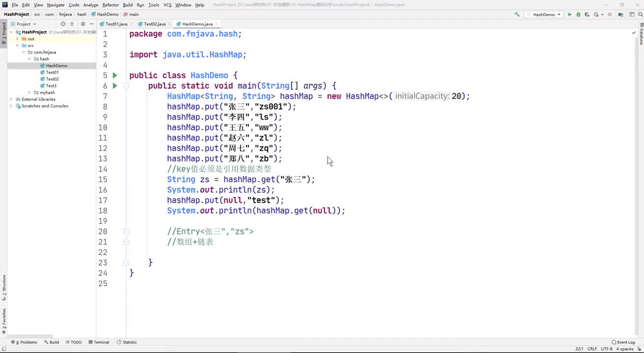This screenshot has height=353, width=644.
Task: Open the HashDemo run configuration dropdown
Action: point(544,15)
